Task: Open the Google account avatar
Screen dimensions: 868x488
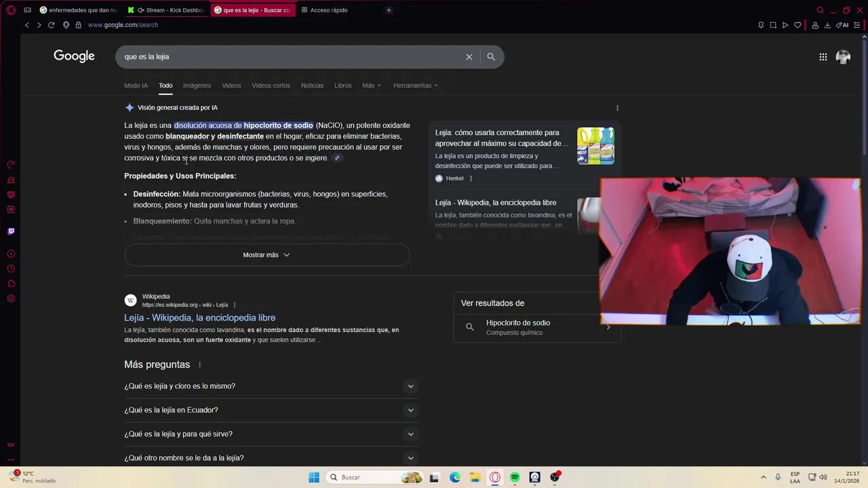Action: click(x=843, y=57)
